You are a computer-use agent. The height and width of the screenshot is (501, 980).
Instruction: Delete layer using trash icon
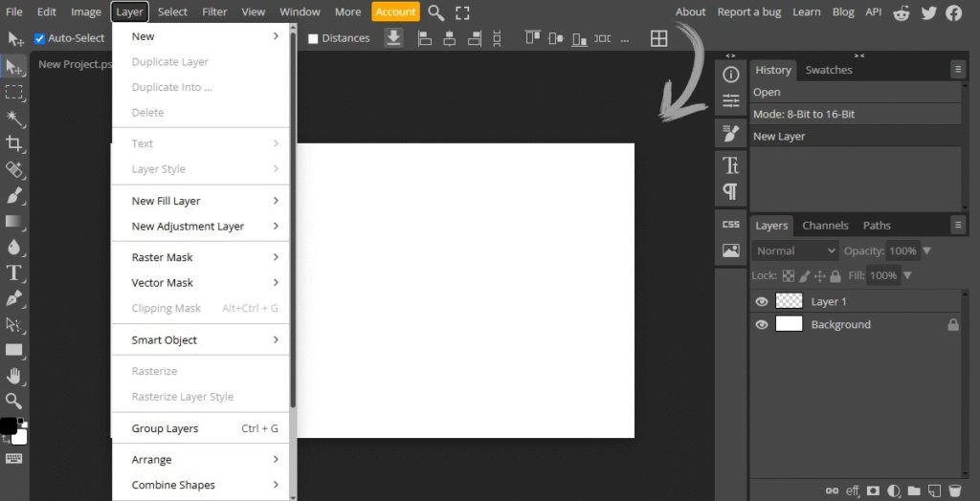(x=954, y=490)
